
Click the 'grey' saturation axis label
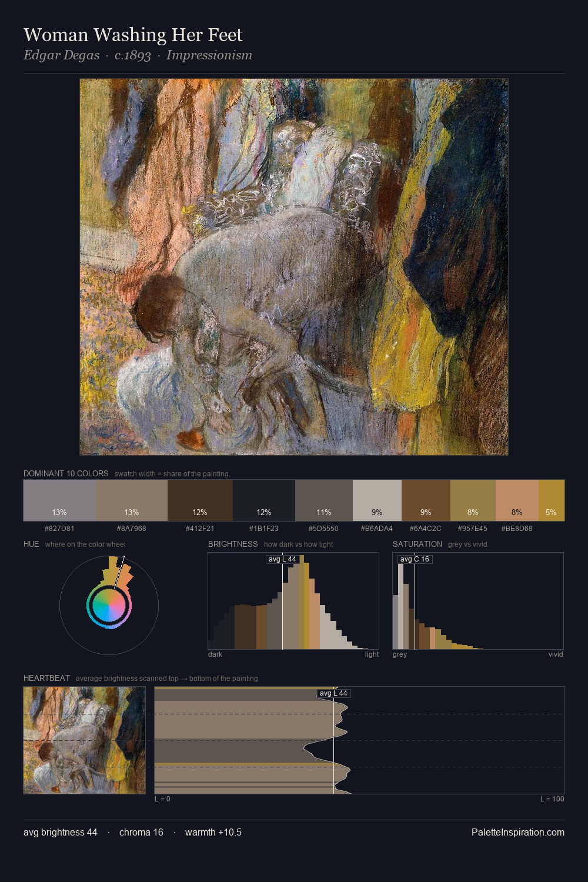[400, 654]
